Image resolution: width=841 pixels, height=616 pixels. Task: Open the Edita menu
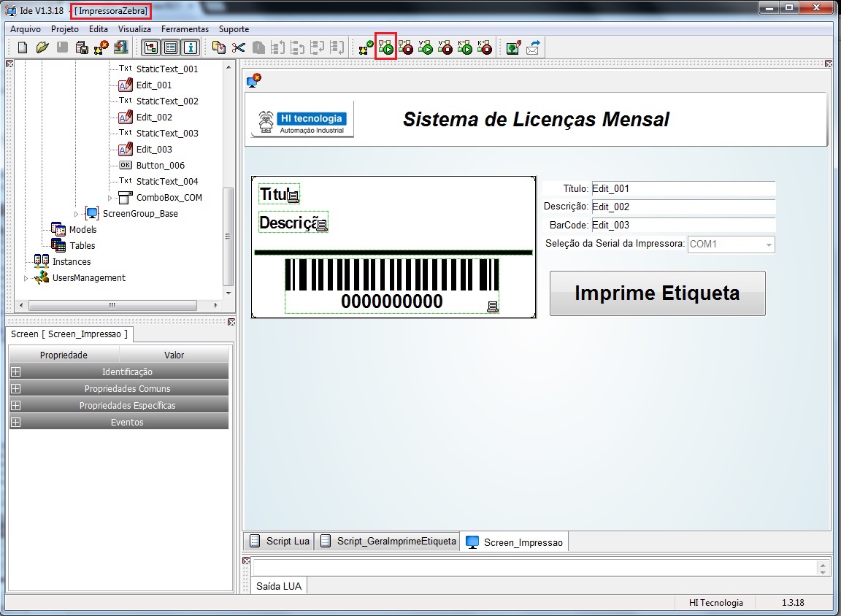98,29
